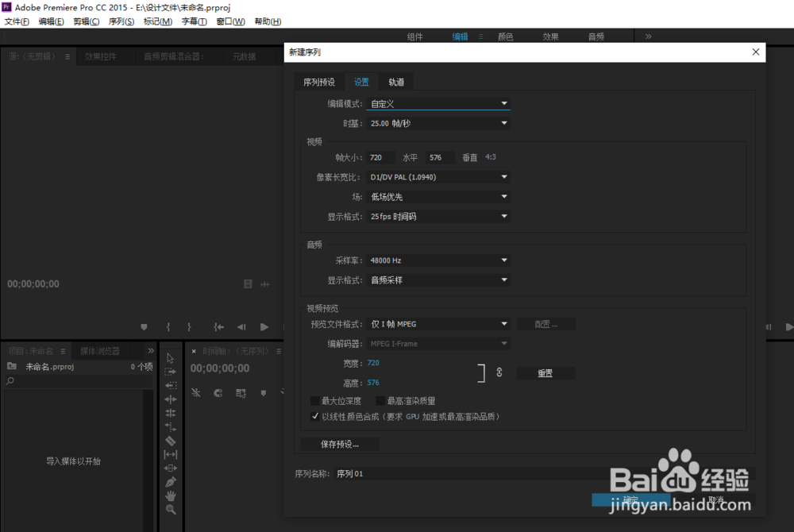Open the 编辑模式 dropdown
This screenshot has width=794, height=532.
click(439, 102)
